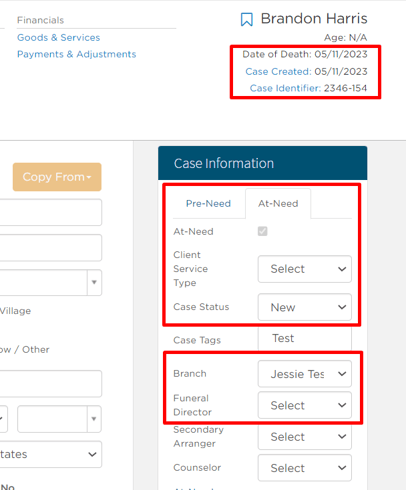Click the text field below Other label
Image resolution: width=406 pixels, height=490 pixels.
(x=51, y=384)
